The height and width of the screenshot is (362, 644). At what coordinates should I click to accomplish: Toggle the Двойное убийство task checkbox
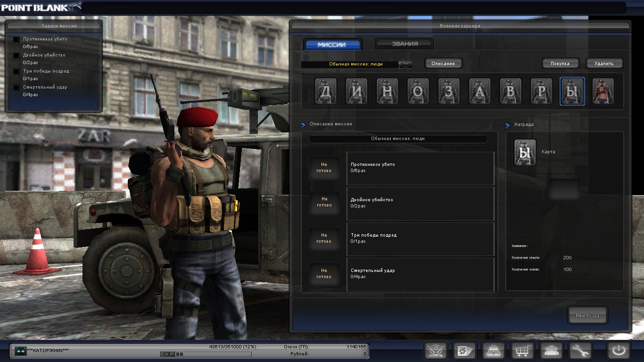pos(17,56)
